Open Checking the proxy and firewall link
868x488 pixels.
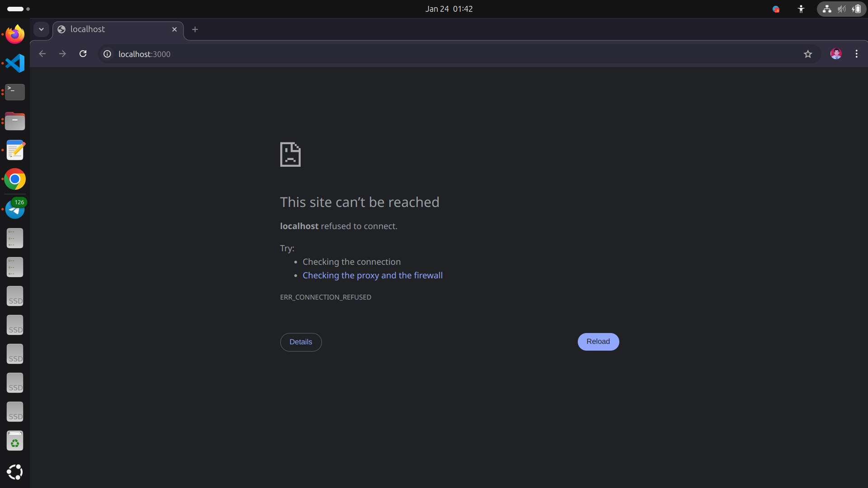(372, 275)
